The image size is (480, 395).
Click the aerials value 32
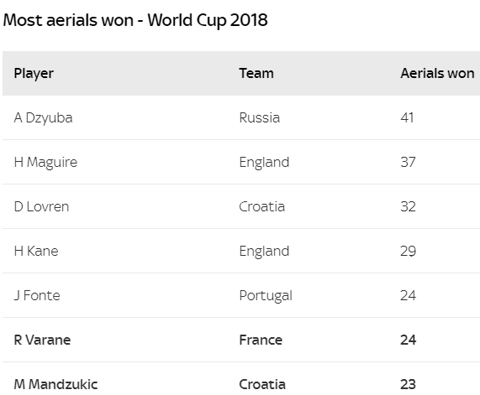[408, 207]
